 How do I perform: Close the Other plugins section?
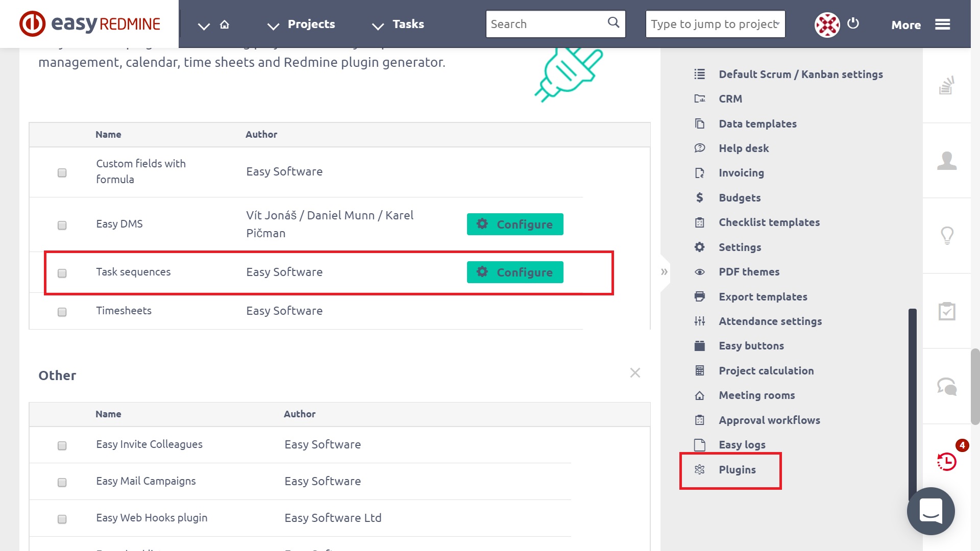tap(635, 373)
